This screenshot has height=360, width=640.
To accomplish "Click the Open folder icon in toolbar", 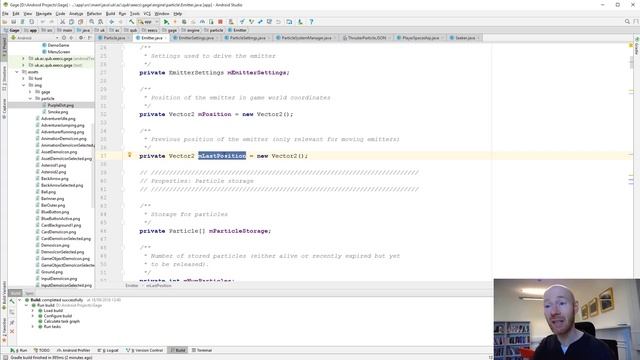I will pyautogui.click(x=5, y=22).
